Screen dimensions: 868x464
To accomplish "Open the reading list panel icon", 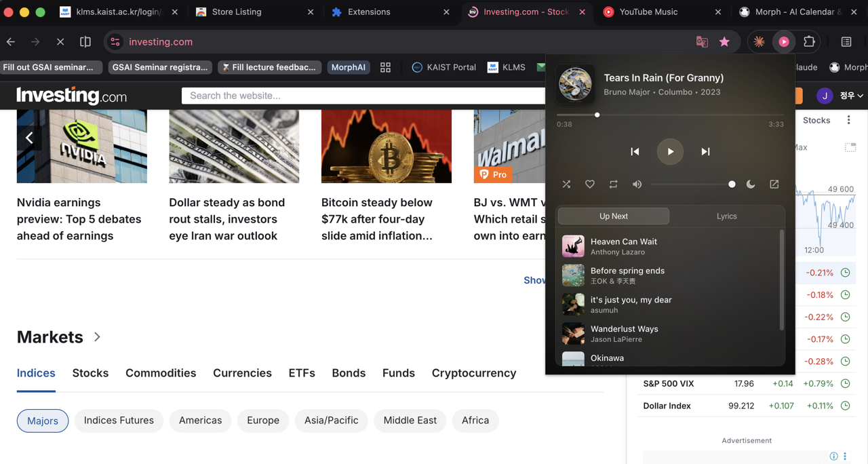I will pyautogui.click(x=846, y=42).
